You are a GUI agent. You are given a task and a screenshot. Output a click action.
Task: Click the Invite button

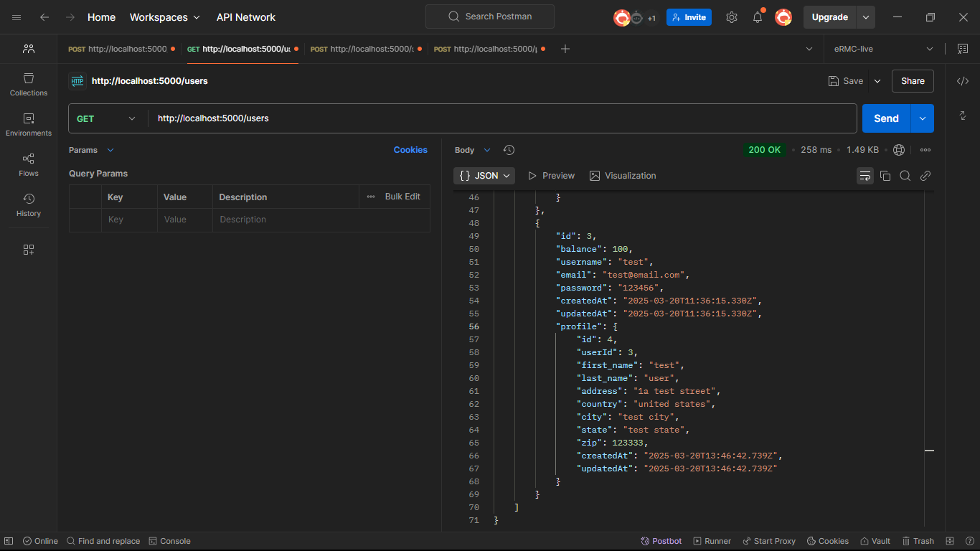point(689,17)
